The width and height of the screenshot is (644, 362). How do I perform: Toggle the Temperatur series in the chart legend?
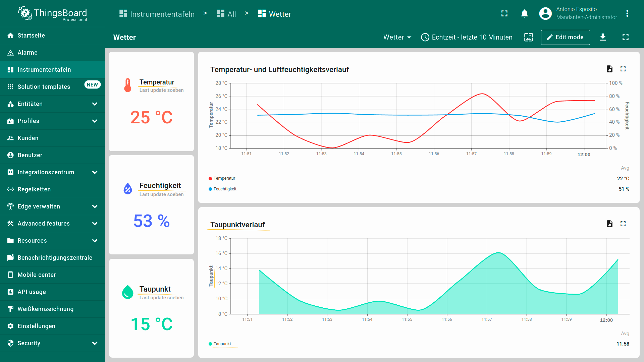pyautogui.click(x=224, y=178)
